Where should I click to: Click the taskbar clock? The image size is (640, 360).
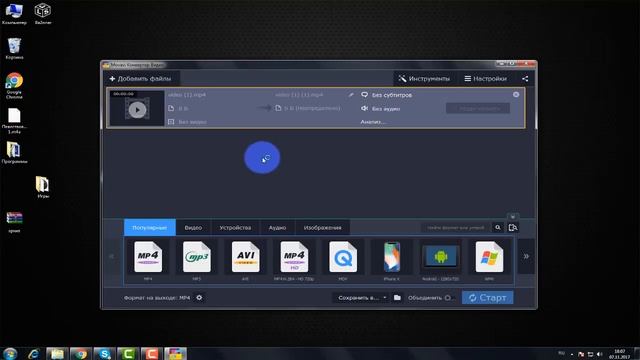coord(619,354)
